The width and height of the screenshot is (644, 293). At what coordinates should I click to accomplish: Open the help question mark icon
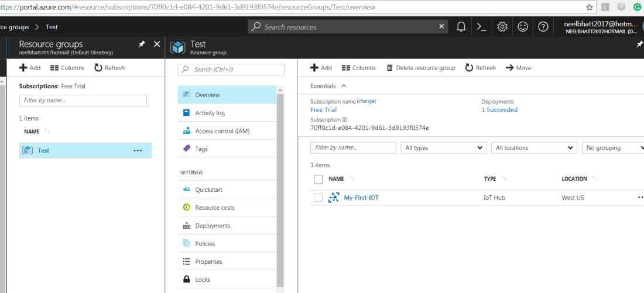click(543, 27)
